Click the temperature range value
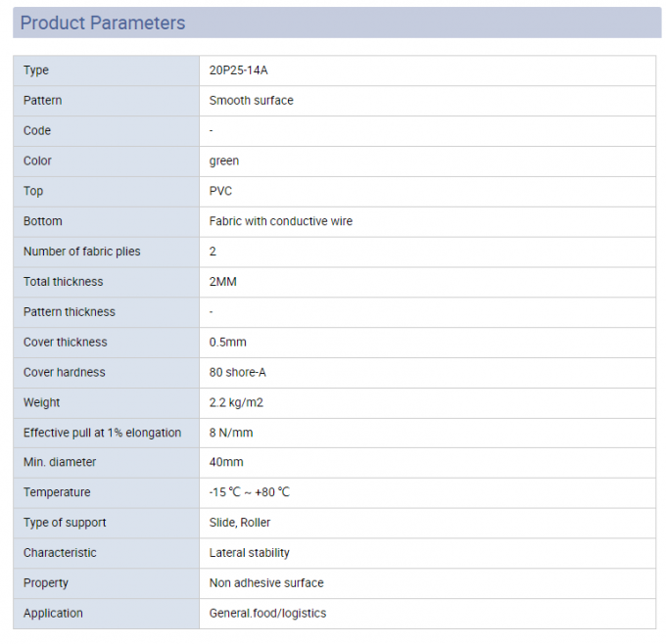Screen dimensions: 666x644 (x=249, y=493)
